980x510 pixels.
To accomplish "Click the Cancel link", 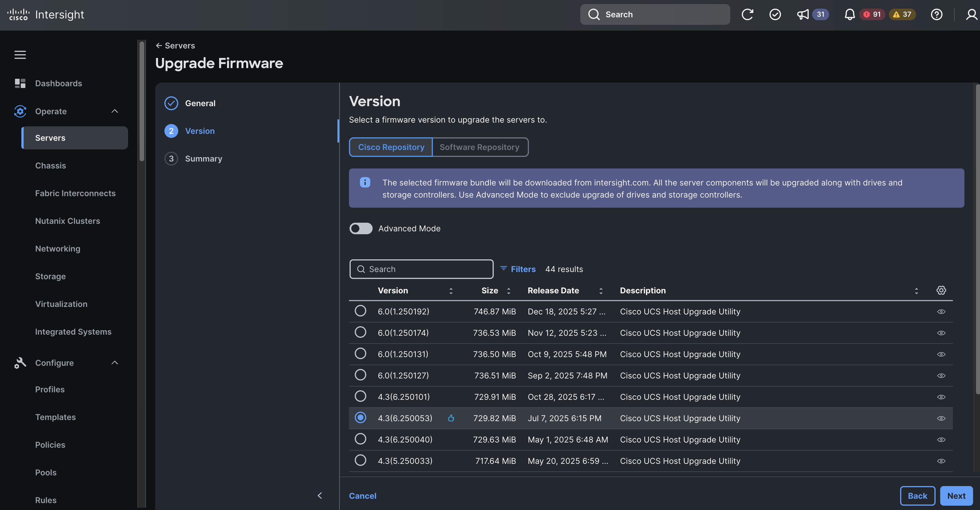I will (363, 496).
